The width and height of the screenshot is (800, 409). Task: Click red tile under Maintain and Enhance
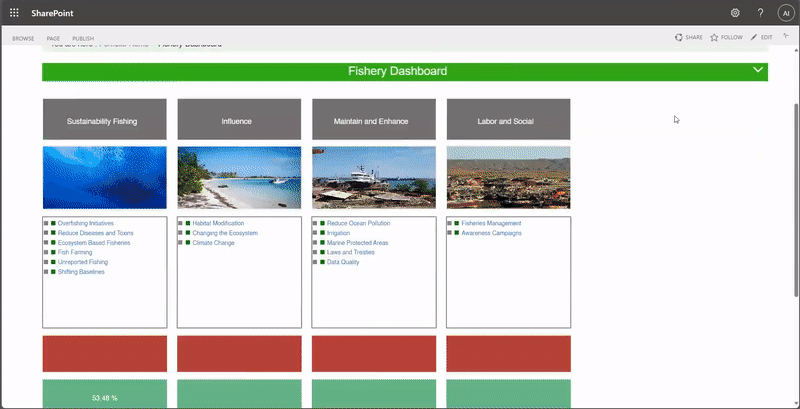374,354
